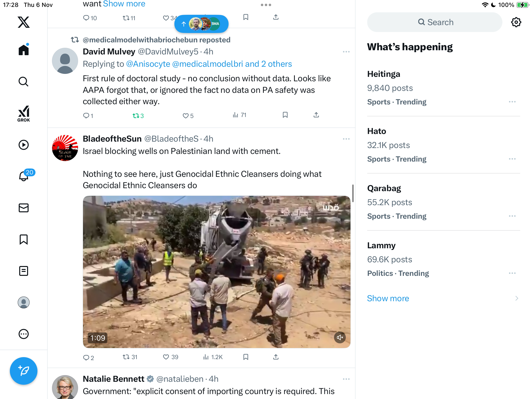Share the BladeoftheSun post
Screen dimensions: 532x399
276,357
